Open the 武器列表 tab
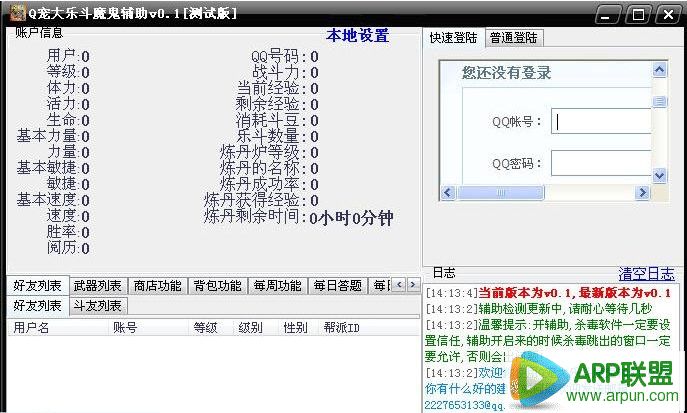 98,286
